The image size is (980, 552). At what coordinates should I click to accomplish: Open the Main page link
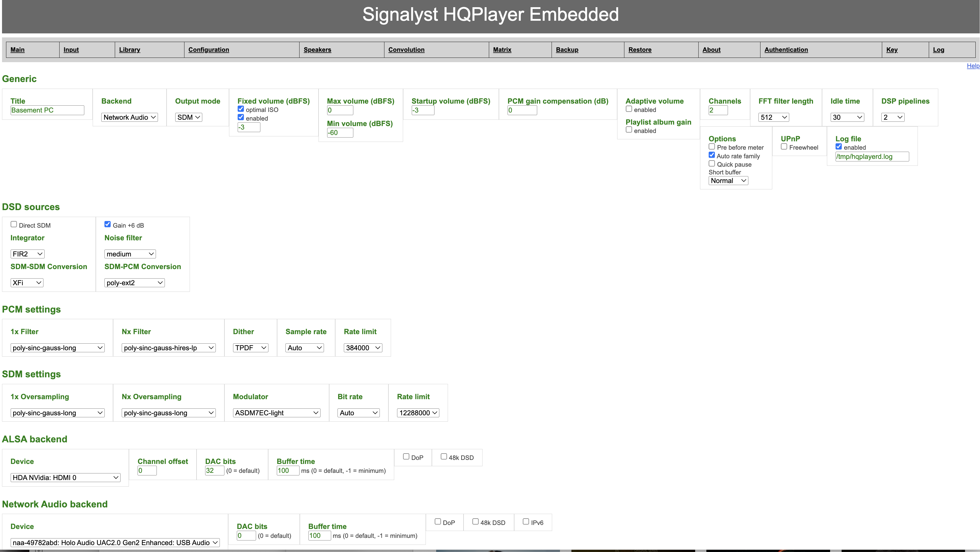pyautogui.click(x=18, y=50)
